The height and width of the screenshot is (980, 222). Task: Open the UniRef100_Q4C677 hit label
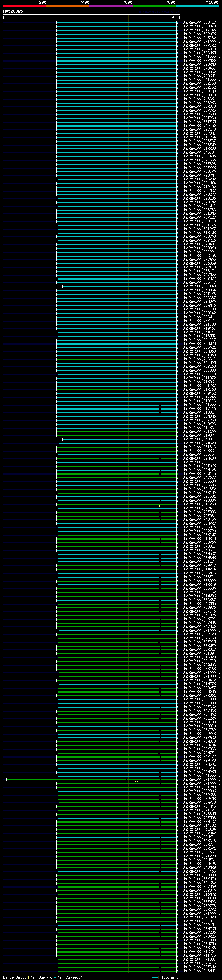click(x=199, y=477)
